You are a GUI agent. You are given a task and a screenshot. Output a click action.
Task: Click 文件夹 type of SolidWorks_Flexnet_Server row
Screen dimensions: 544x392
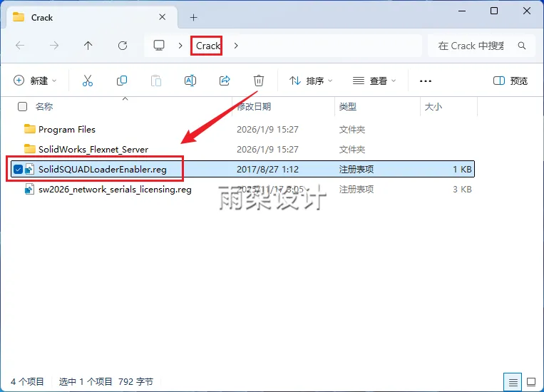pos(351,149)
